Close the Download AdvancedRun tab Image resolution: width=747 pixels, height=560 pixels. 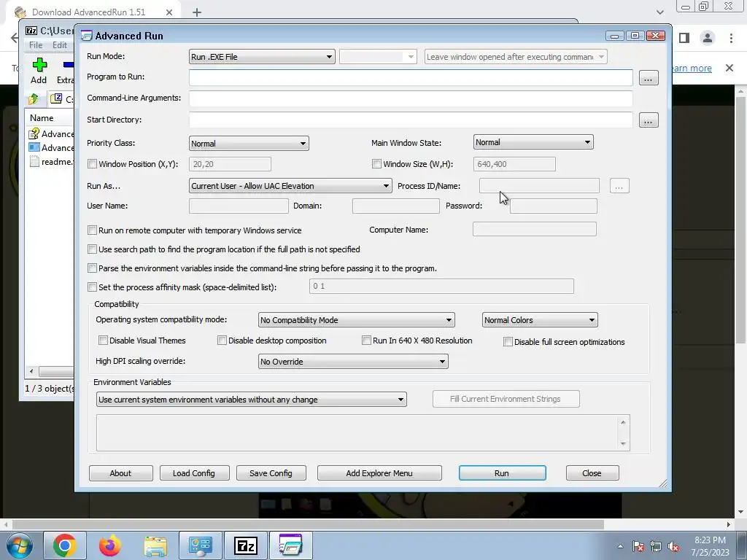point(169,12)
